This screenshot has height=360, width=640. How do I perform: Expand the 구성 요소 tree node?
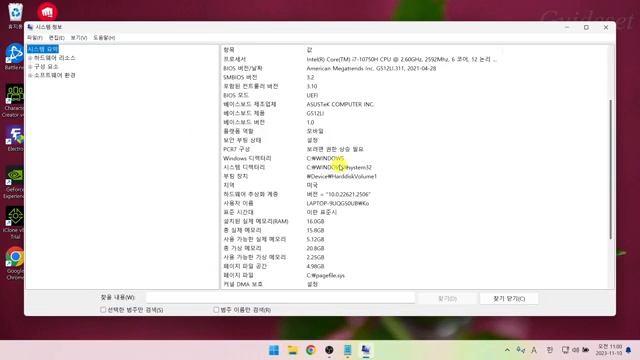tap(30, 67)
